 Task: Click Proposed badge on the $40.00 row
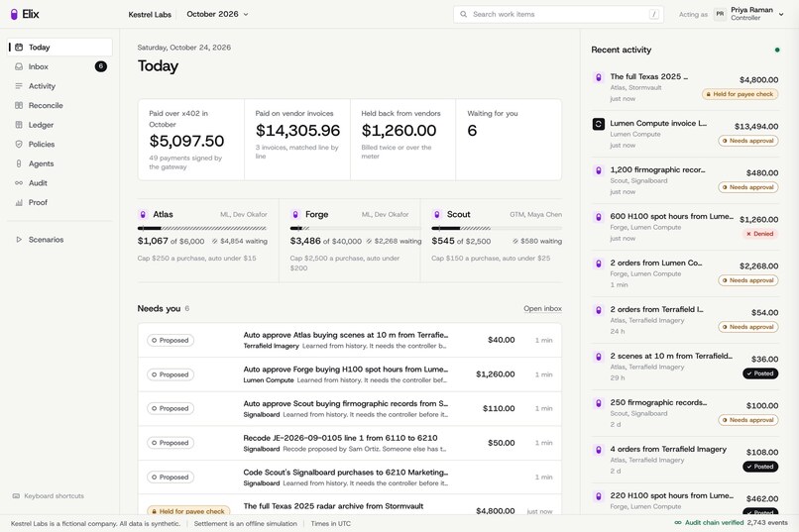[171, 340]
